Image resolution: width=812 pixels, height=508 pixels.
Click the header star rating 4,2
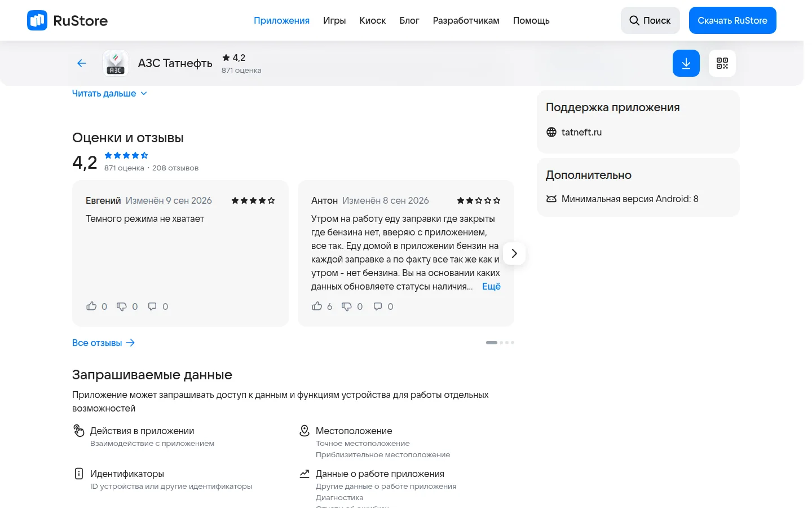234,58
